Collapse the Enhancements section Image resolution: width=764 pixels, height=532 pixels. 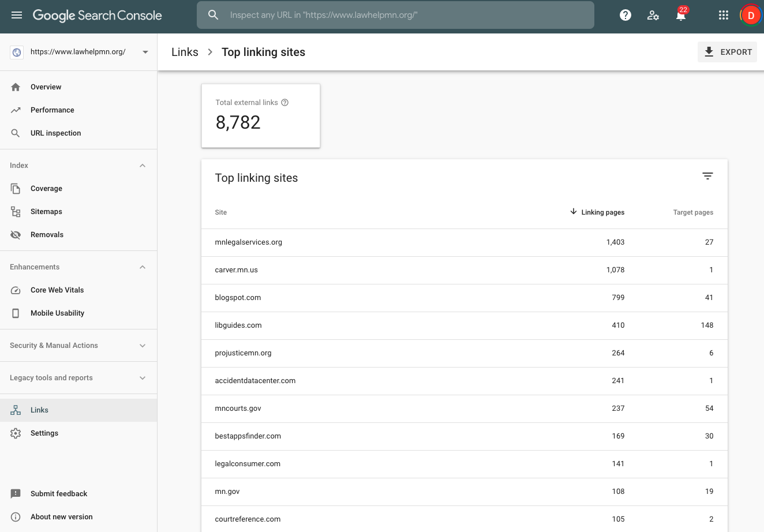143,267
